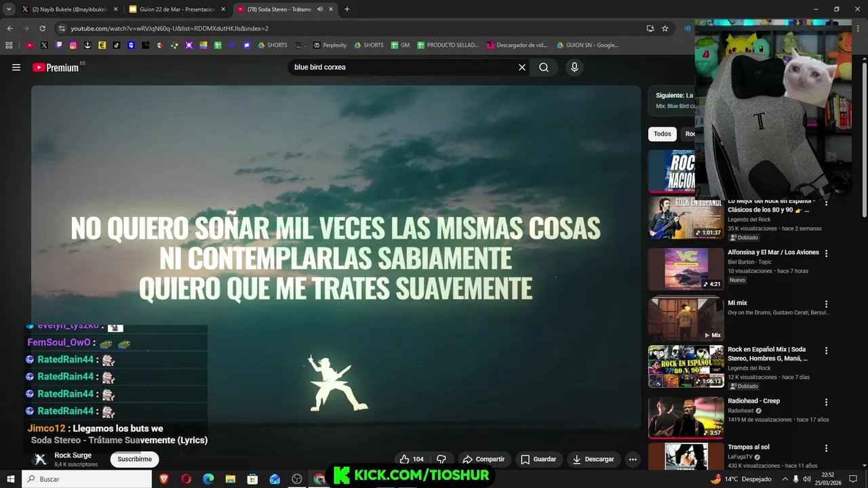Image resolution: width=868 pixels, height=488 pixels.
Task: Open the 14°C Despejado weather widget
Action: click(x=741, y=479)
